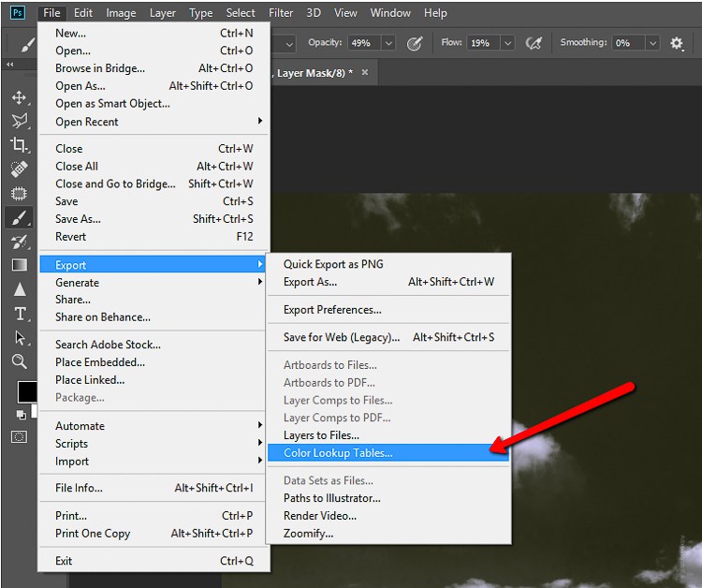Image resolution: width=702 pixels, height=588 pixels.
Task: Pick the Zoom magnifier tool
Action: point(20,361)
